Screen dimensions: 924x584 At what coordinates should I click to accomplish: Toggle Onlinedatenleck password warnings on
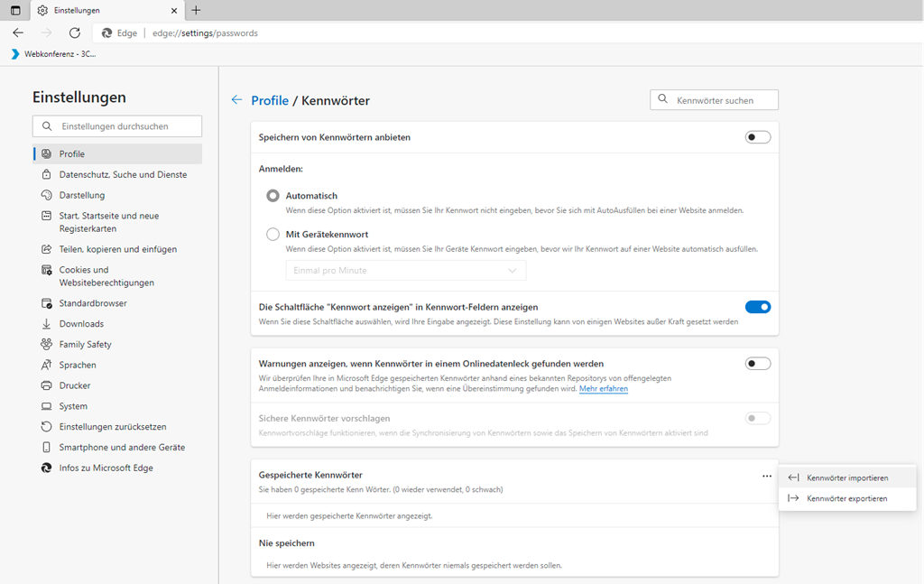point(757,364)
